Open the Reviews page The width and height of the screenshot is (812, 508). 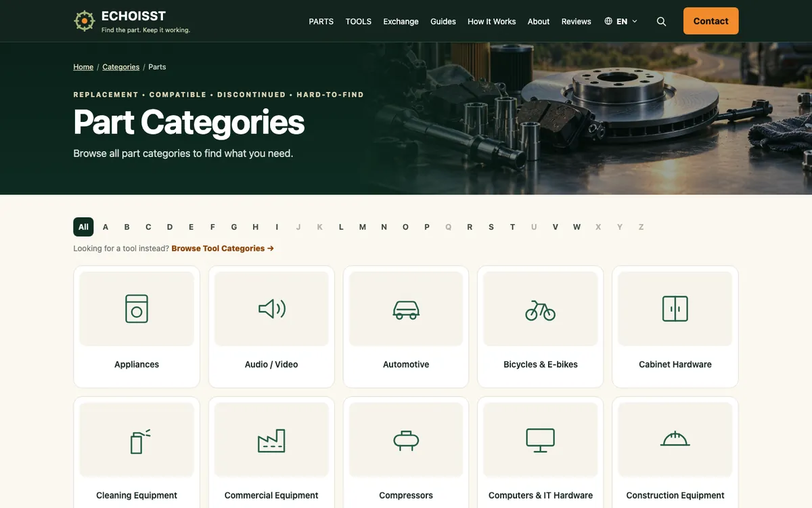click(577, 22)
